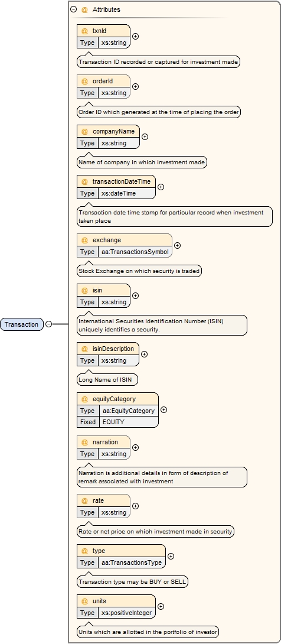Select the txnId attribute header
Viewport: 291px width, 644px height.
click(103, 31)
